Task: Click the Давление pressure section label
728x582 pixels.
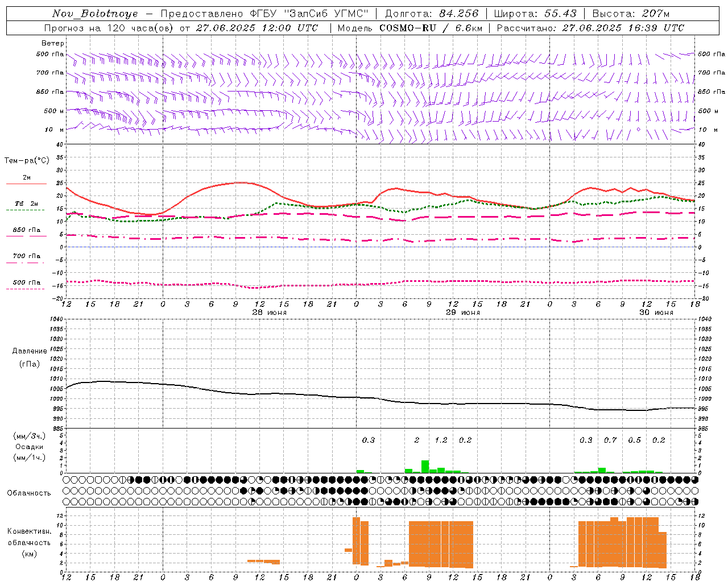Action: point(30,351)
